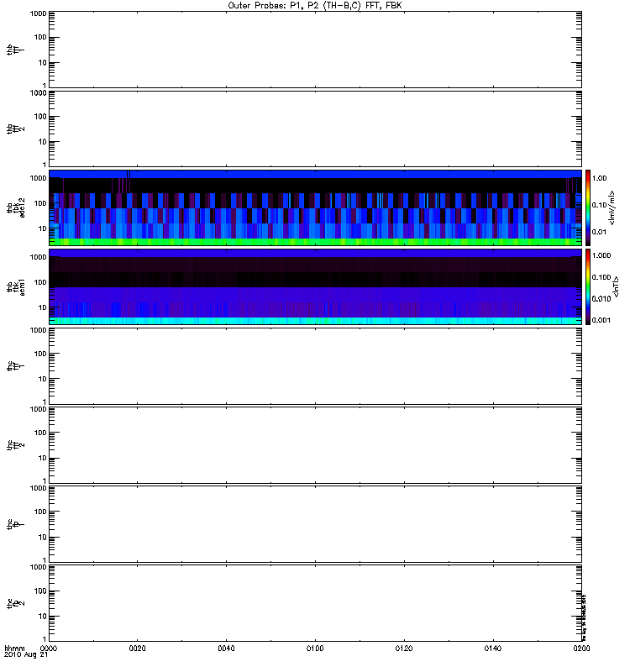Select the thb fbk edc12 spectrogram panel
Image resolution: width=630 pixels, height=672 pixels.
(x=315, y=207)
